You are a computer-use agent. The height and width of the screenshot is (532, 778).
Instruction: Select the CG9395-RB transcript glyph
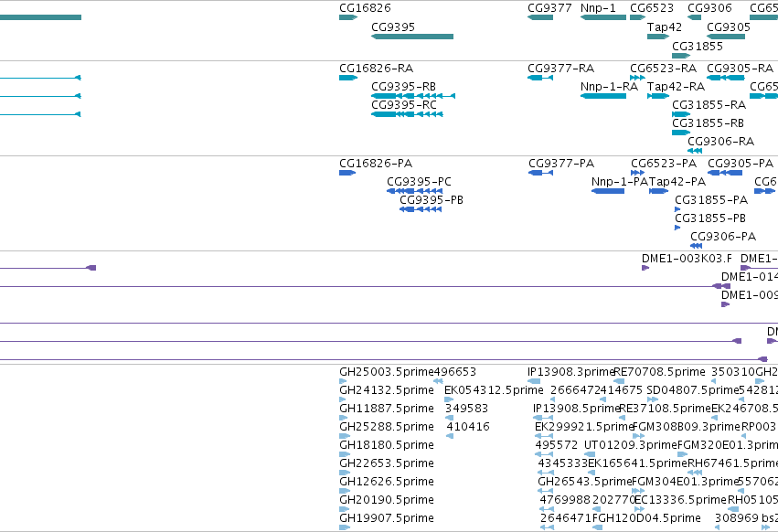[x=413, y=96]
